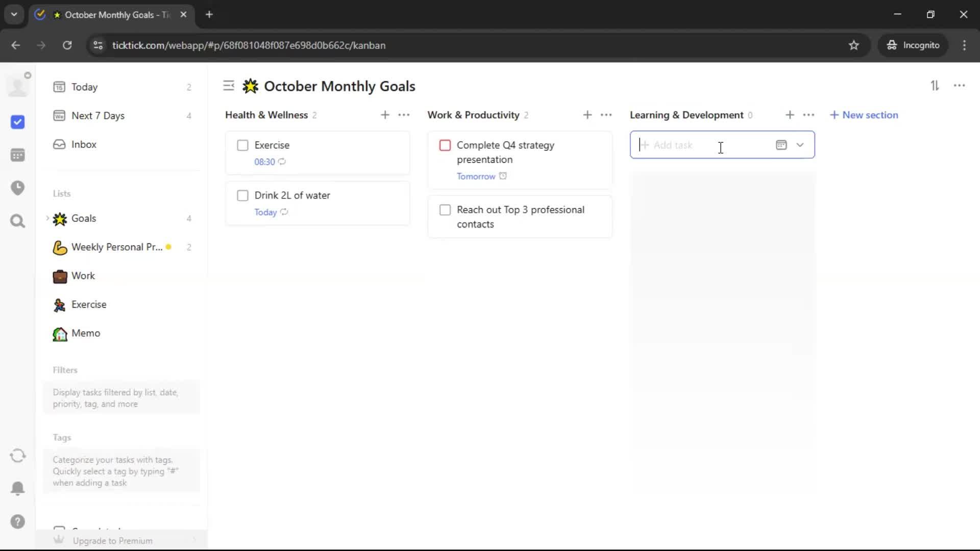Open notifications bell icon
The width and height of the screenshot is (980, 551).
click(x=17, y=488)
